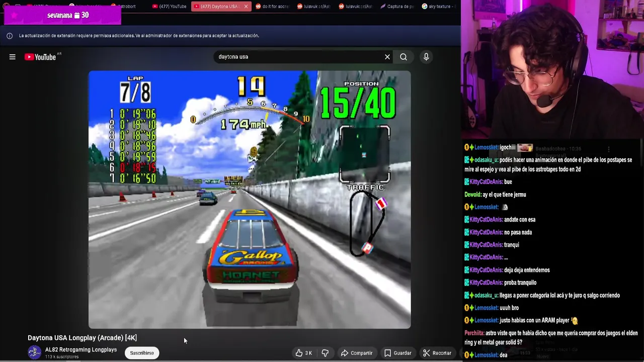The width and height of the screenshot is (644, 362).
Task: Click the 'sevanana 30' purple overlay badge
Action: pyautogui.click(x=62, y=15)
